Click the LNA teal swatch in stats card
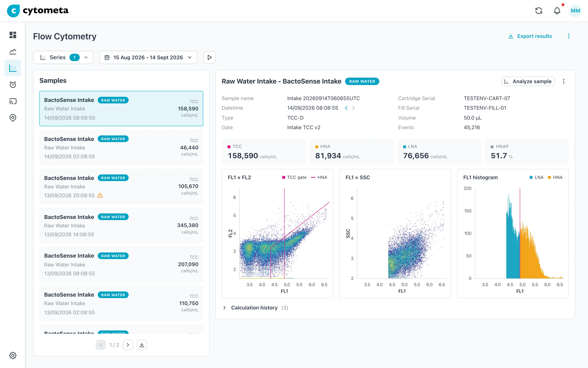Viewport: 588px width, 368px height. 405,146
